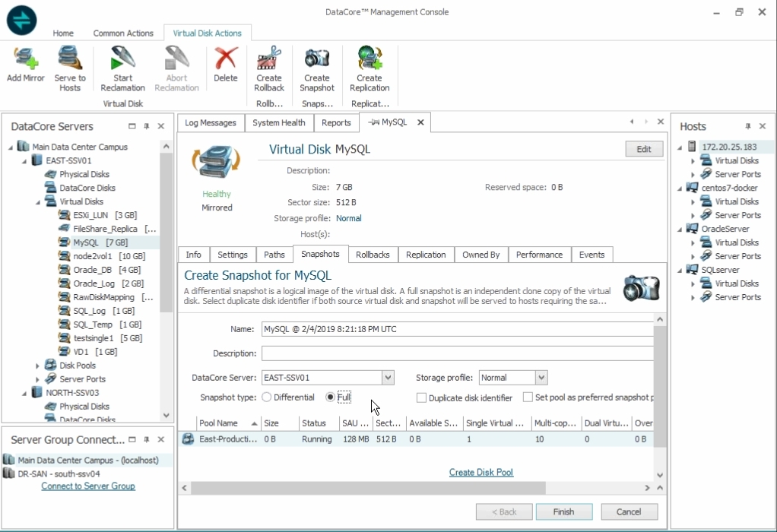Click the Add Mirror ribbon icon
This screenshot has width=777, height=532.
click(x=26, y=59)
